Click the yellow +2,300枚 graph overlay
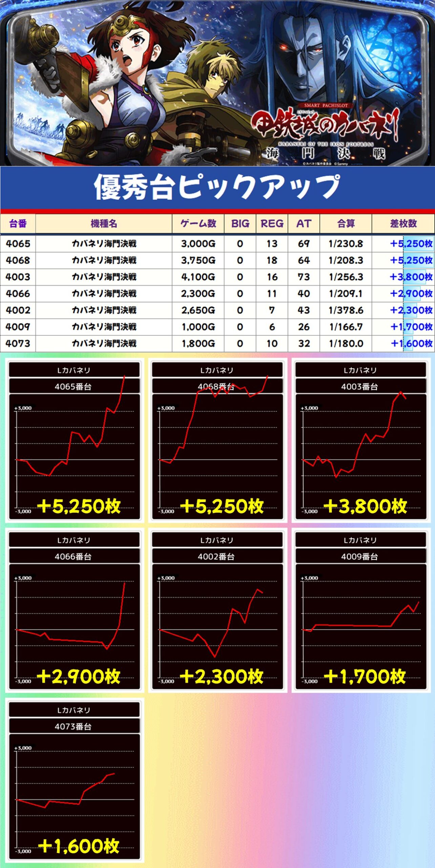 [x=222, y=676]
